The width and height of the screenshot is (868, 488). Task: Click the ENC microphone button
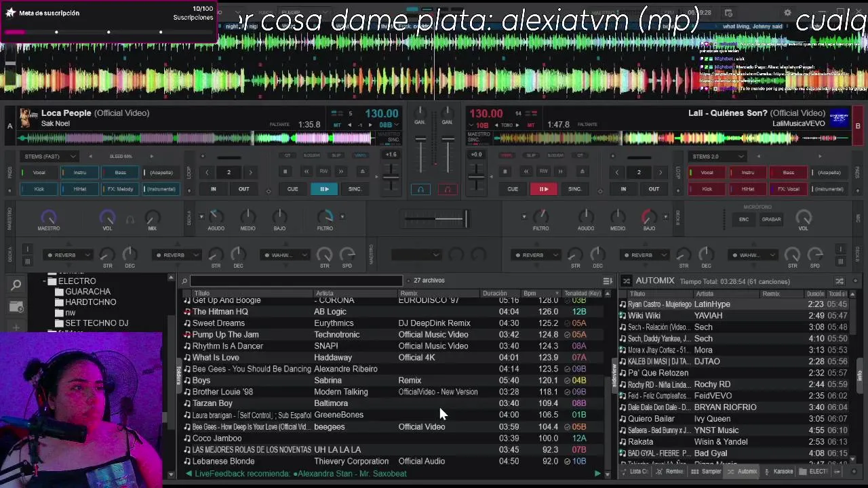point(744,219)
